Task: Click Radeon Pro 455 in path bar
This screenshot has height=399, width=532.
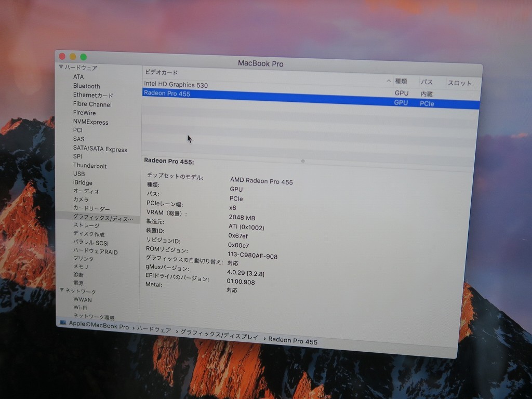Action: (293, 340)
